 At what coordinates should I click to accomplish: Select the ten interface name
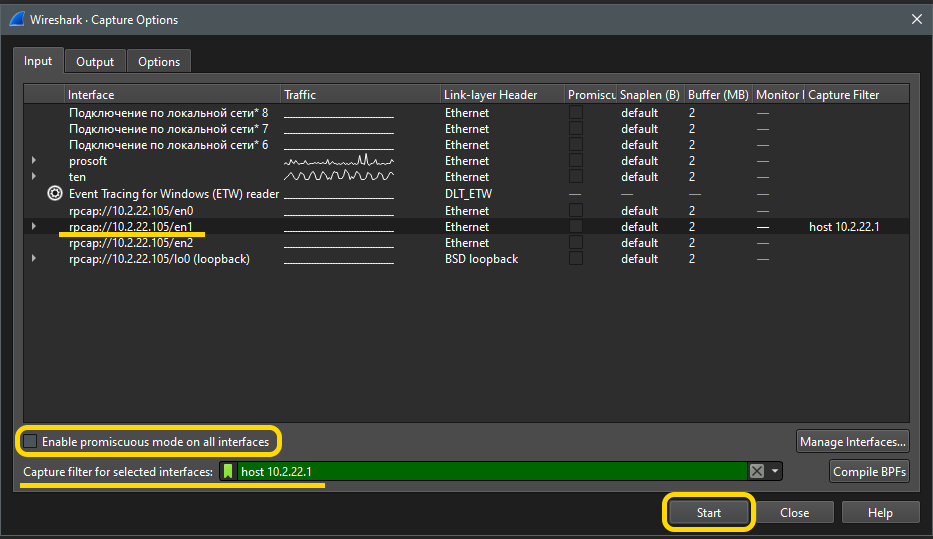77,177
